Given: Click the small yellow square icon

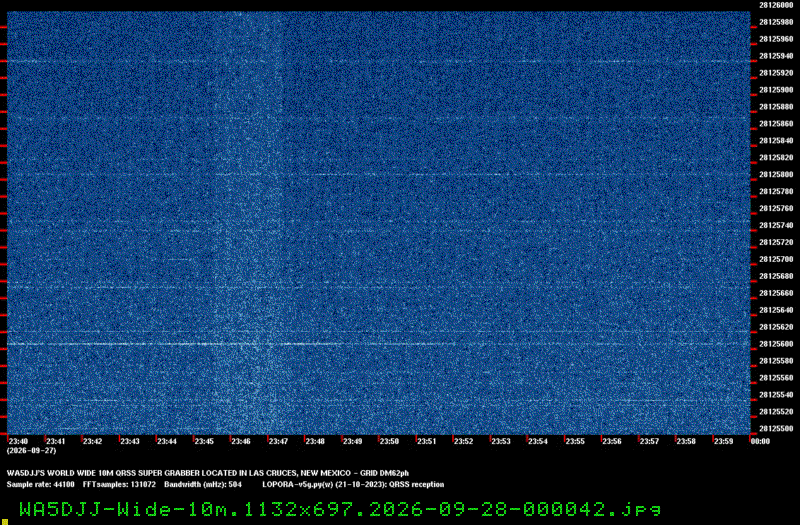Looking at the screenshot, I should click(x=5, y=521).
